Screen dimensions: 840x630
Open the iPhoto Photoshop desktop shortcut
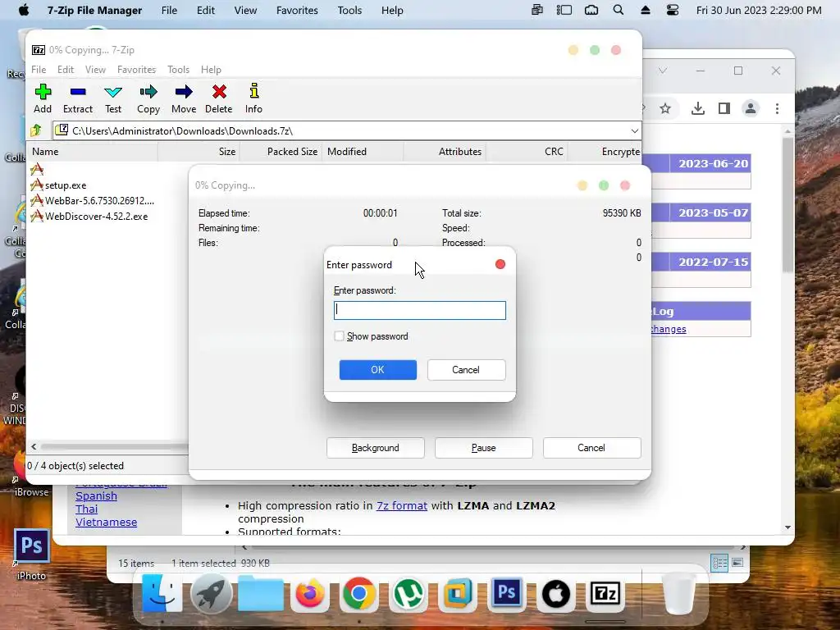coord(32,555)
